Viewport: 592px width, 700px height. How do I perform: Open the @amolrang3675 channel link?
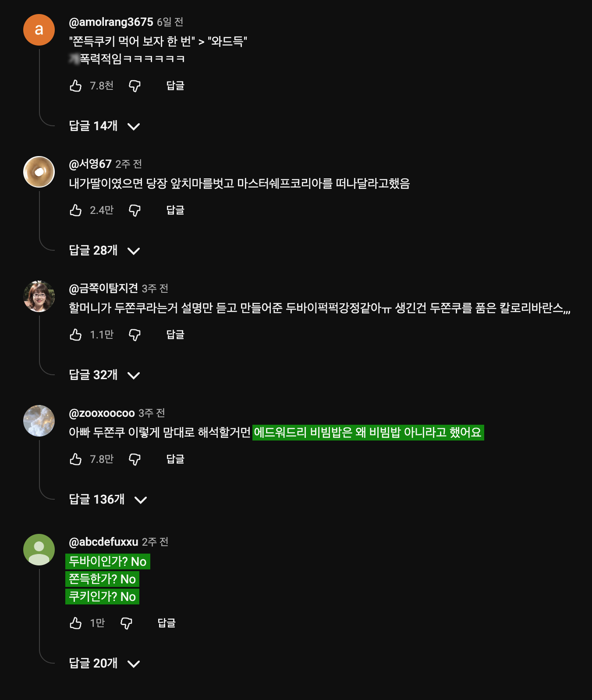point(111,22)
